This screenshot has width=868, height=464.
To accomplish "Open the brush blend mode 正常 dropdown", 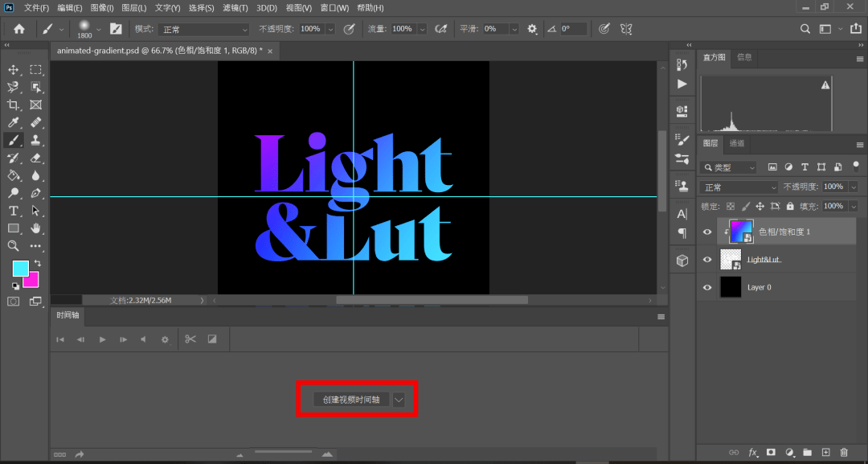I will (203, 29).
